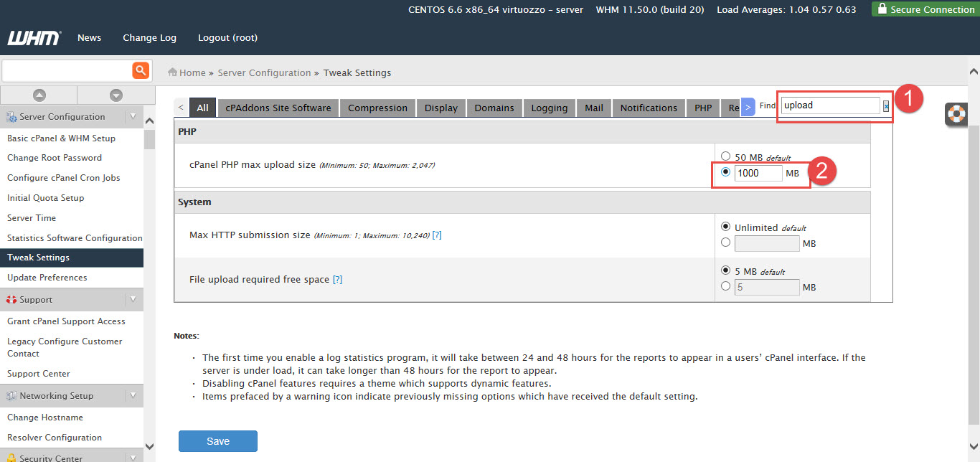Viewport: 980px width, 462px height.
Task: Open the lifebuoy support icon
Action: click(956, 114)
